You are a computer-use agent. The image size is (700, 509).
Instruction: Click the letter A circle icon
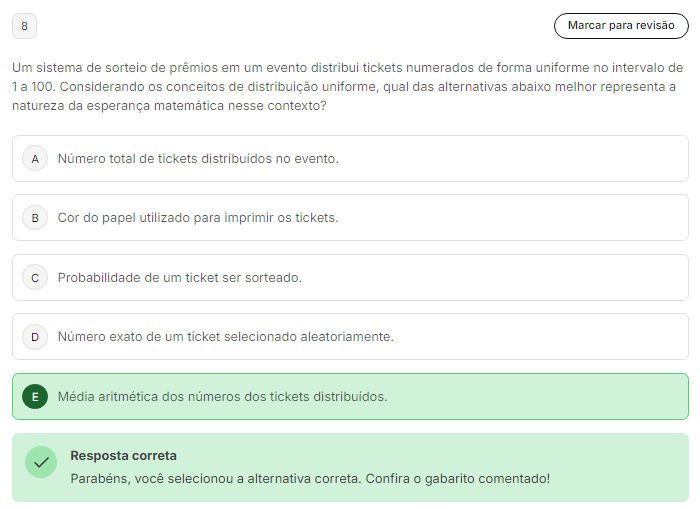(x=35, y=159)
